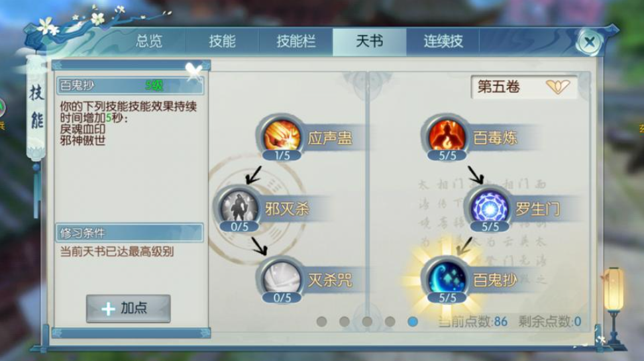Image resolution: width=644 pixels, height=361 pixels.
Task: Select the 应声蛊 skill icon
Action: pyautogui.click(x=282, y=136)
